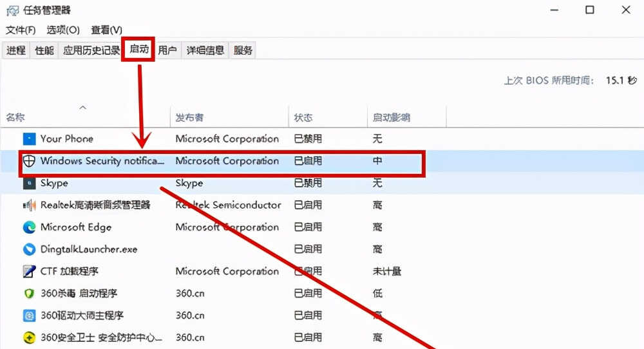Switch to the 进程 tab
644x349 pixels.
(16, 50)
